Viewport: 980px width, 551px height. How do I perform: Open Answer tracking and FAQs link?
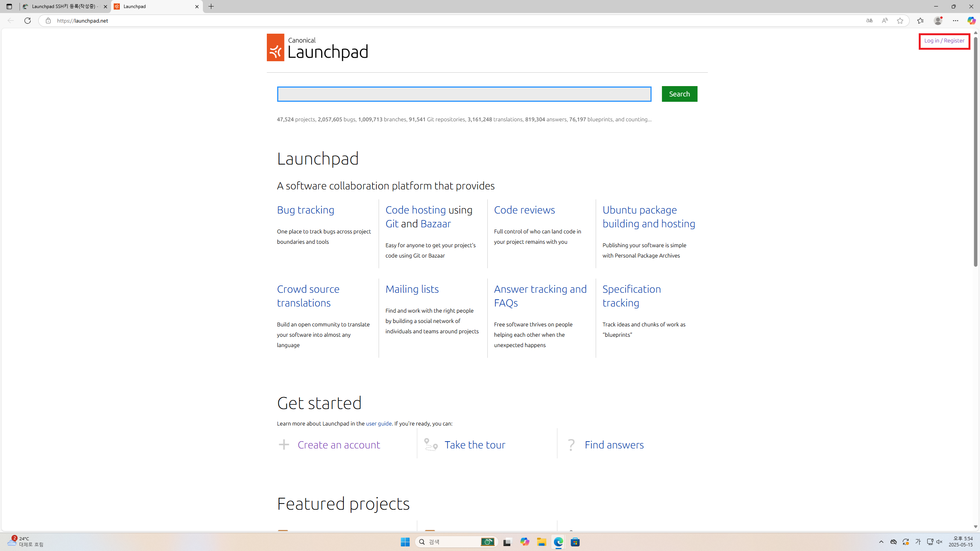point(540,296)
